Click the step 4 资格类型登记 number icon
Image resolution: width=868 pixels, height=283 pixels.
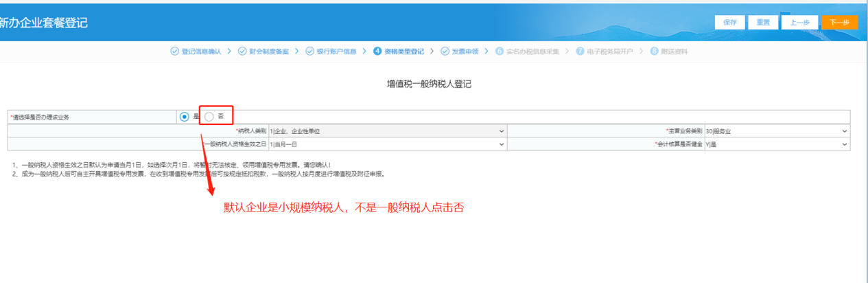(377, 52)
